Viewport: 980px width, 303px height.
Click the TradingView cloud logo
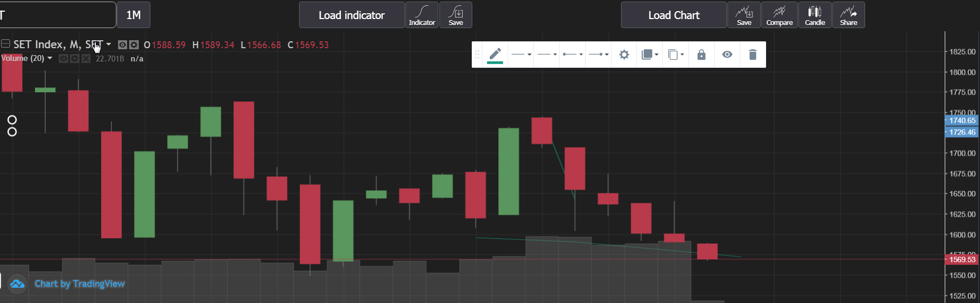[x=17, y=284]
